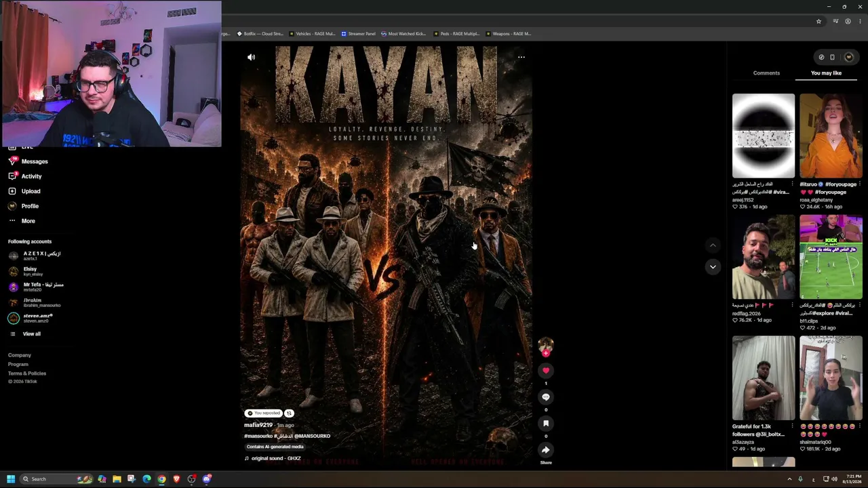The image size is (868, 488).
Task: Switch to the Comments tab
Action: pos(766,73)
